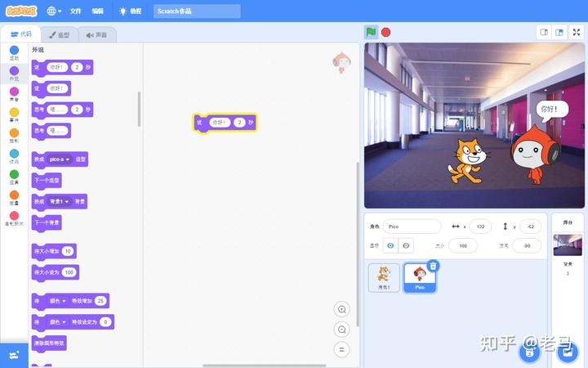Click the green flag to run
This screenshot has height=368, width=588.
[371, 32]
